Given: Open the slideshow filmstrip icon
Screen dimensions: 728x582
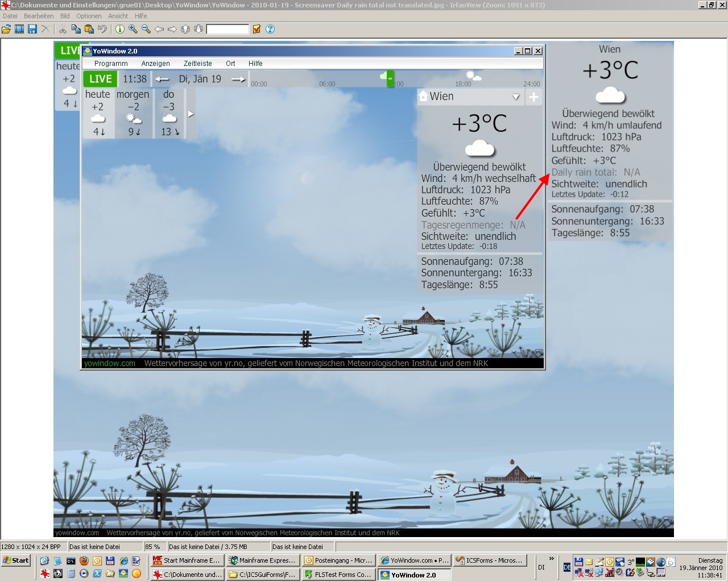Looking at the screenshot, I should [x=19, y=29].
